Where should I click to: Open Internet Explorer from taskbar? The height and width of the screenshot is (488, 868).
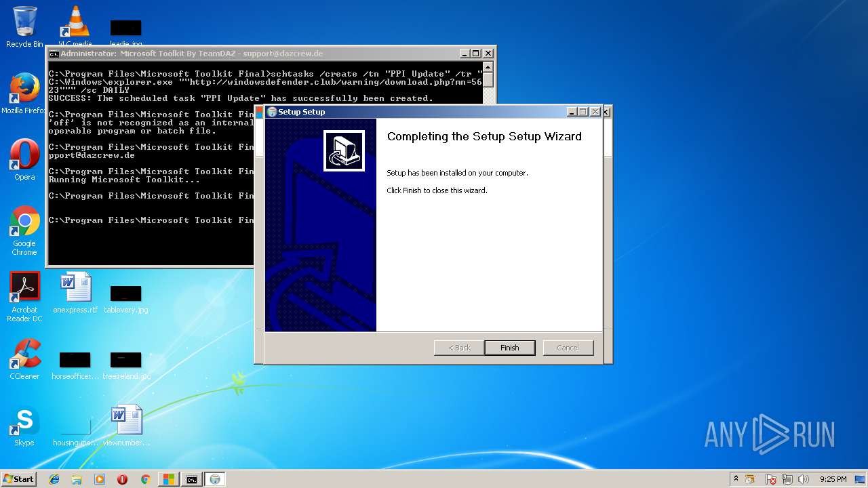tap(54, 479)
